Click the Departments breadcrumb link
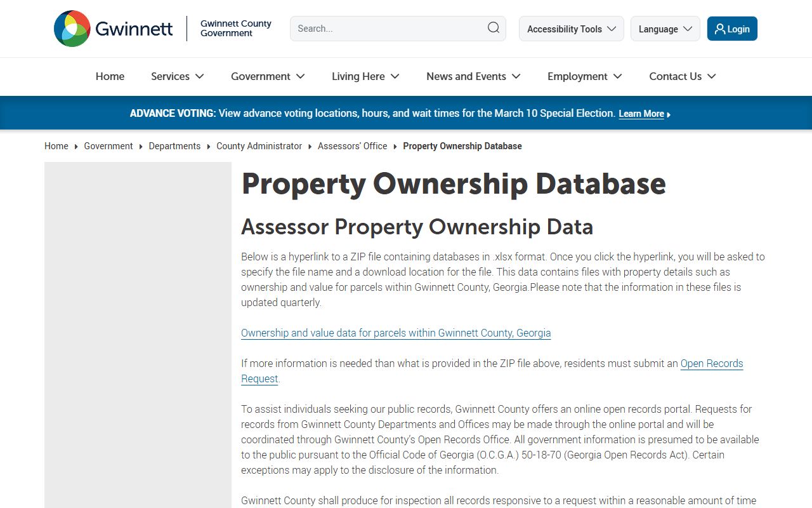The image size is (812, 508). (174, 146)
